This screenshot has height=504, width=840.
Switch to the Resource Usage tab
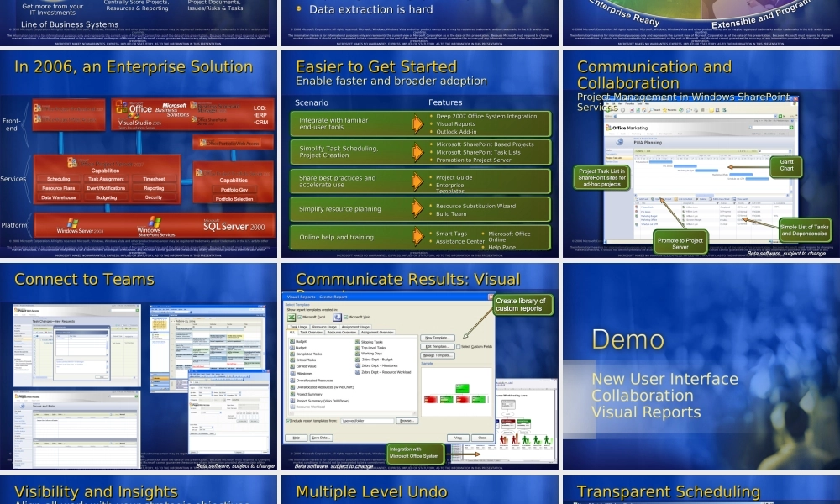(324, 327)
